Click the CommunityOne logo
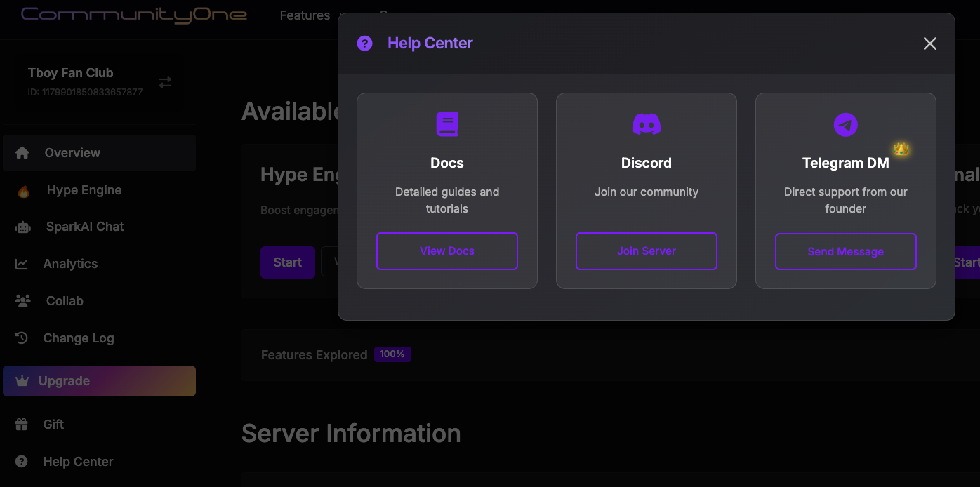The width and height of the screenshot is (980, 487). point(134,14)
